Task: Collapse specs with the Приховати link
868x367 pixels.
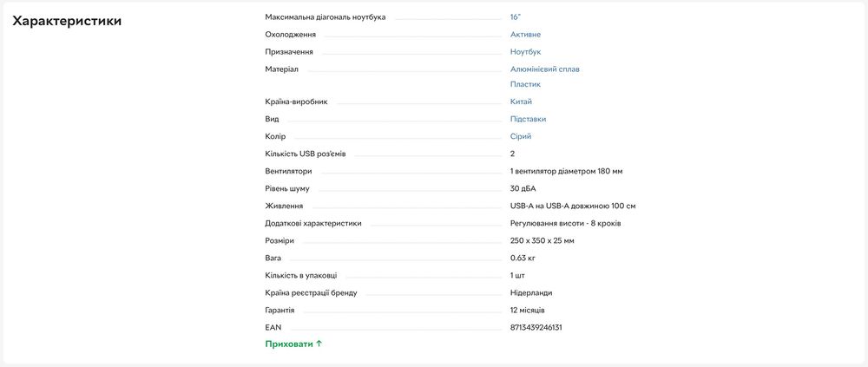Action: 293,344
